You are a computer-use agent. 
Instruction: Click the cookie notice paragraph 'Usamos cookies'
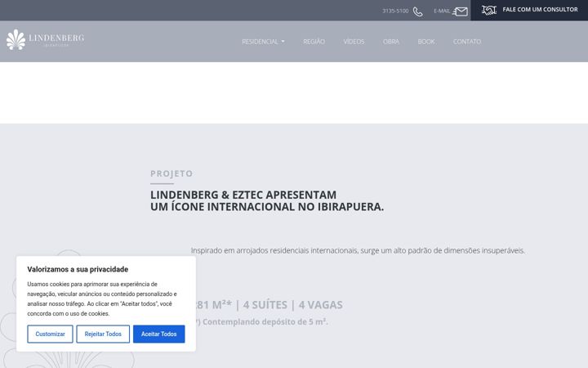[102, 299]
